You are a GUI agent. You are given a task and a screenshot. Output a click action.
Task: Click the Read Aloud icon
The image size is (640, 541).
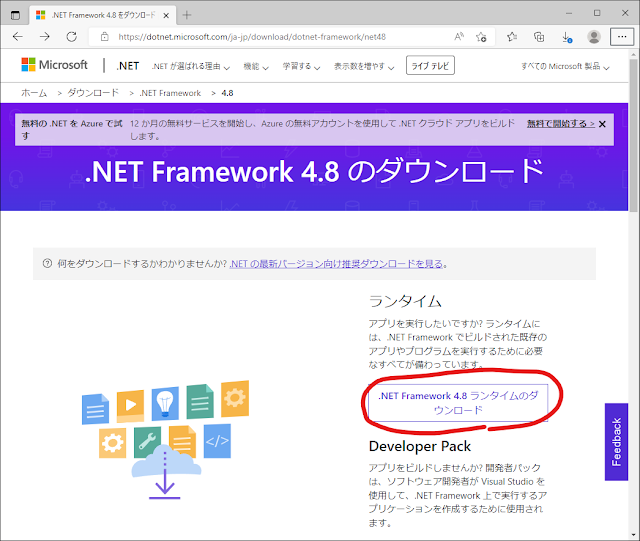pos(459,37)
